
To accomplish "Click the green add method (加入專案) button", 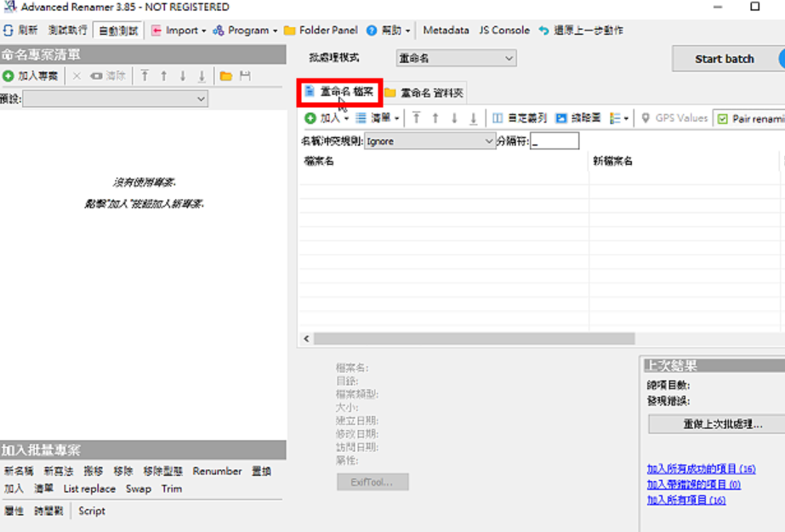I will tap(30, 76).
